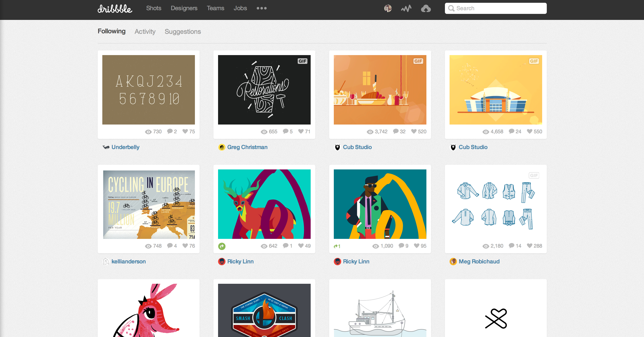Open the Shots dropdown in the navbar
The width and height of the screenshot is (644, 337).
point(153,8)
